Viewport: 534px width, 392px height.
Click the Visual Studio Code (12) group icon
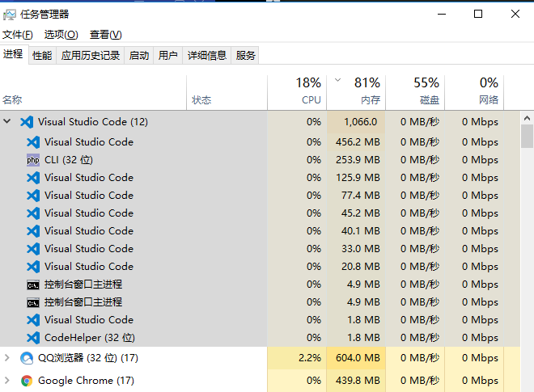(x=27, y=122)
